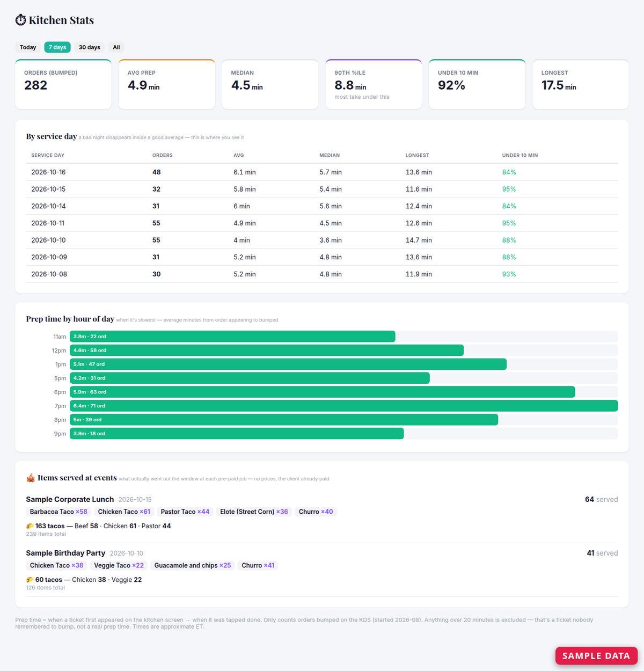
Task: Click the Churro ×41 chip
Action: (x=258, y=565)
